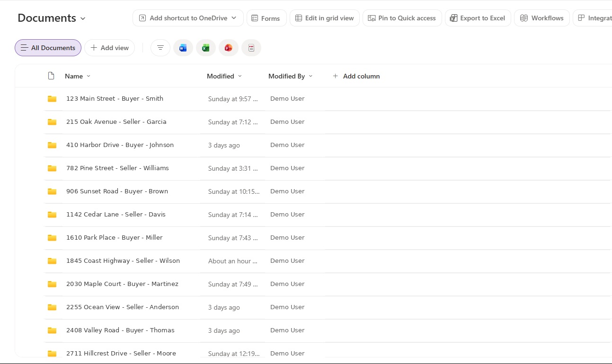Click folder icon for 1142 Cedar Lane

(52, 215)
